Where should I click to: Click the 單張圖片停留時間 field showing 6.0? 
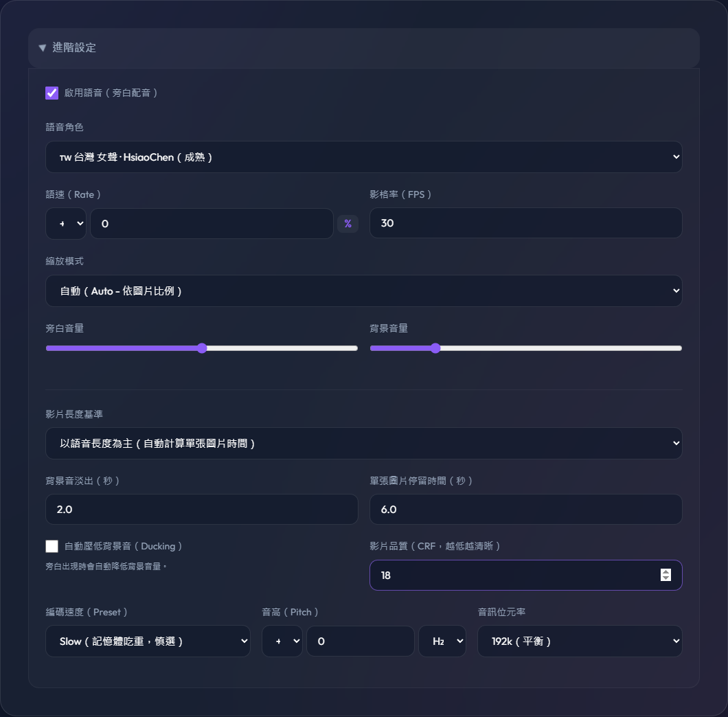525,510
